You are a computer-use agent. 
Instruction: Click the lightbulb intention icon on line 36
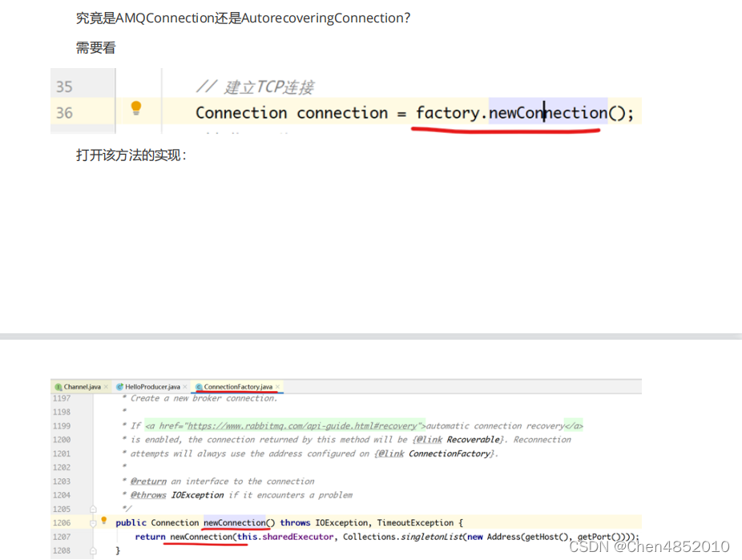pyautogui.click(x=135, y=108)
